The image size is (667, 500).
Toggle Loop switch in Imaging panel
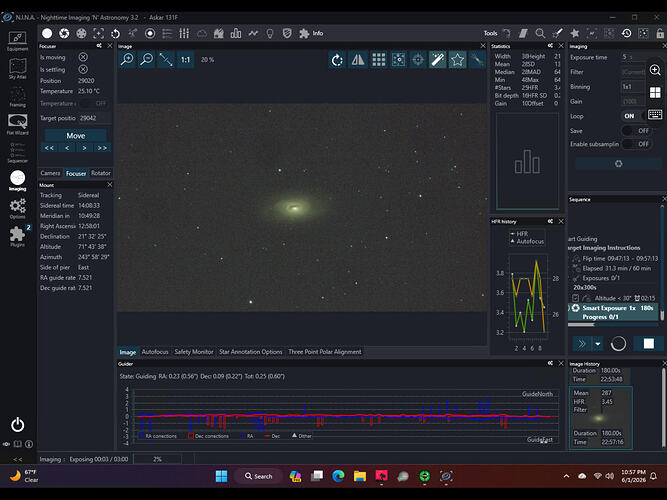pos(635,116)
